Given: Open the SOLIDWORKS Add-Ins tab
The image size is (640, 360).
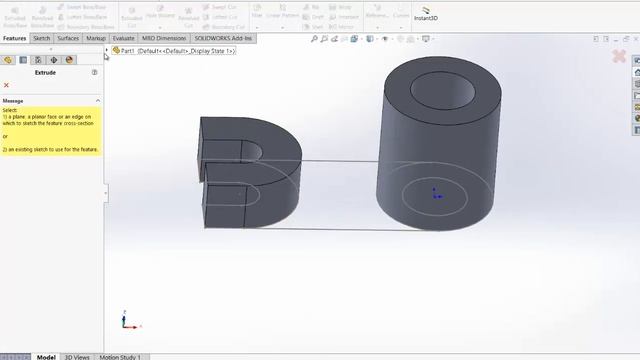Looking at the screenshot, I should [223, 38].
